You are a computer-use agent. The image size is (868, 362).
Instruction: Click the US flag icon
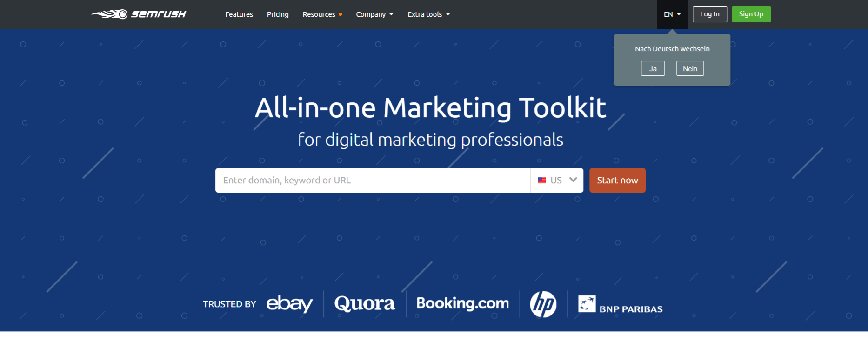(x=542, y=180)
